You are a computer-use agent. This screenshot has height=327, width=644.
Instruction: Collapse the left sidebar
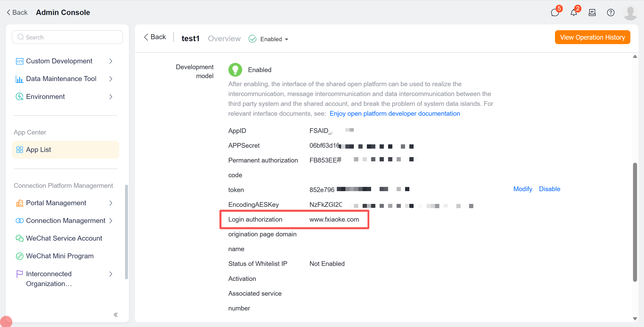115,315
